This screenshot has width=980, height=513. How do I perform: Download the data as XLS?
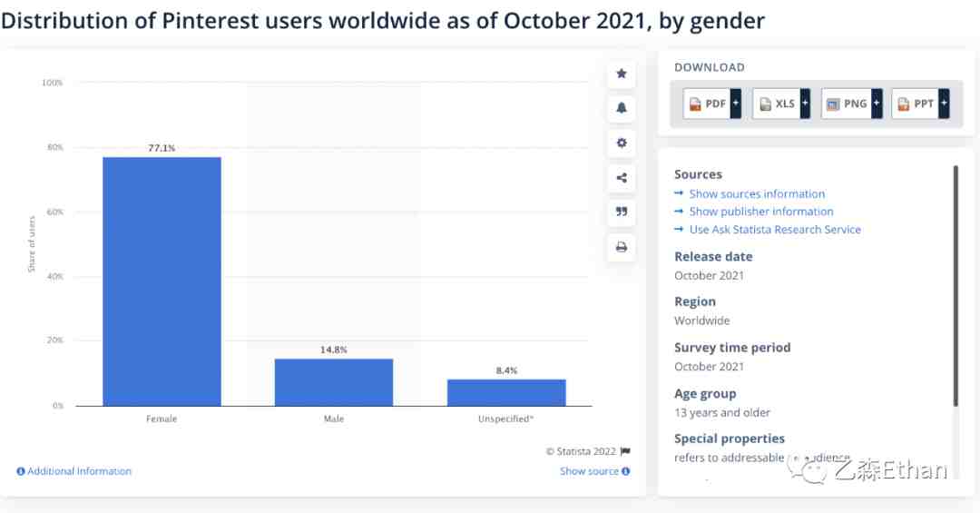point(777,104)
